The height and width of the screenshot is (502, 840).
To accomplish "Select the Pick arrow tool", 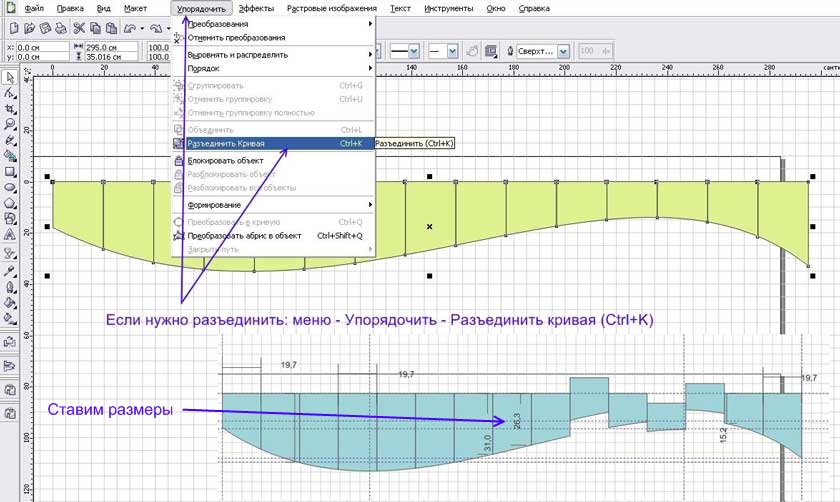I will 9,76.
